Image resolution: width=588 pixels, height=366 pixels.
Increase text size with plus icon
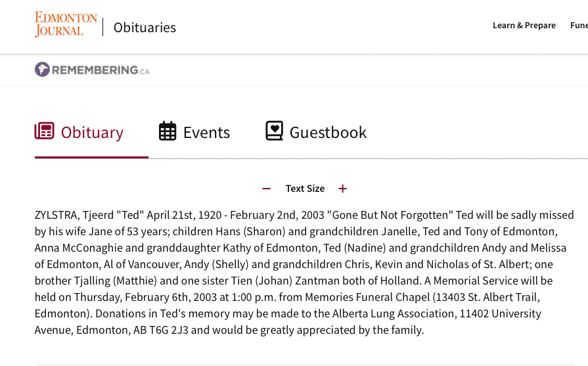pos(342,189)
